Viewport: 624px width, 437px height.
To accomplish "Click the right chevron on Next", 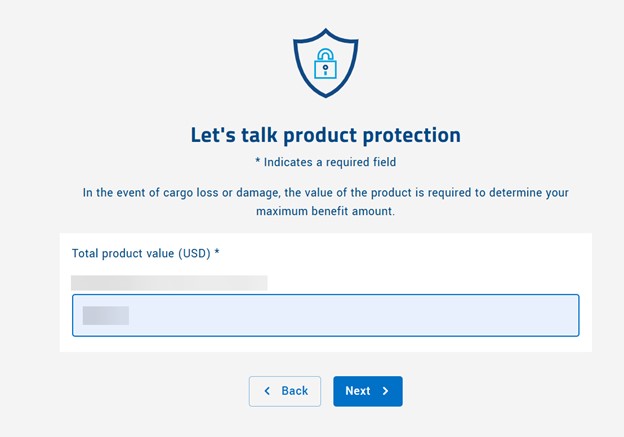I will 386,391.
